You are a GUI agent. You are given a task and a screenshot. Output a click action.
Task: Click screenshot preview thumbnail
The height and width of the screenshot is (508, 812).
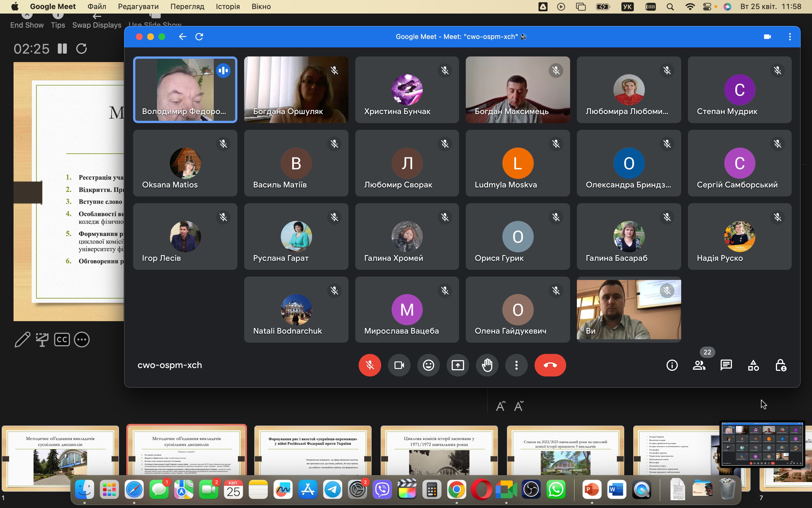(762, 444)
